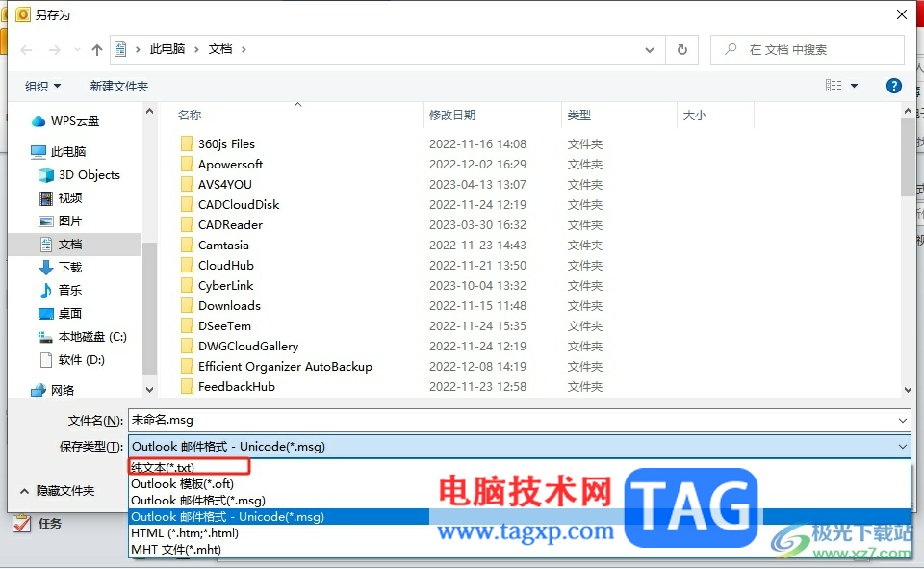Go forward with the right arrow button
This screenshot has width=924, height=569.
tap(55, 50)
